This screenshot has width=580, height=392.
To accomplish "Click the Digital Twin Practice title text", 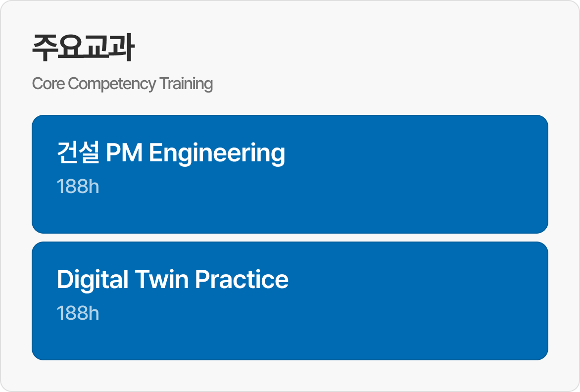I will pos(172,279).
